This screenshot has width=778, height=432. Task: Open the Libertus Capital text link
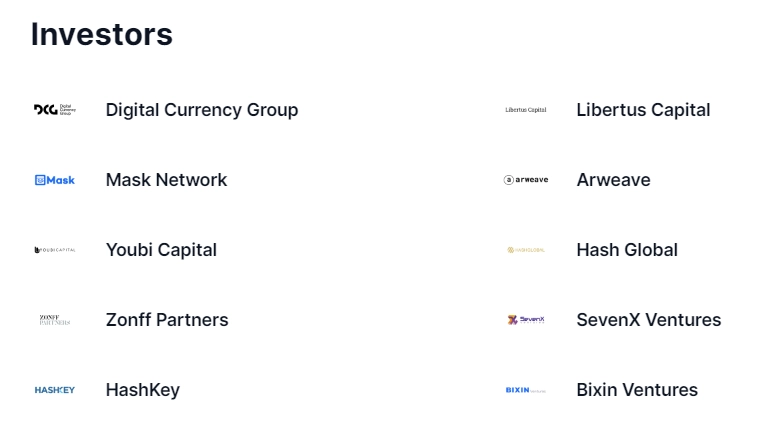click(x=643, y=110)
